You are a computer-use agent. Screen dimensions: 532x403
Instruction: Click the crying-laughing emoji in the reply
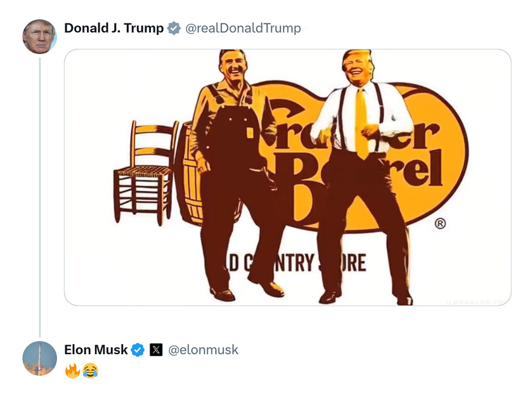pyautogui.click(x=90, y=371)
